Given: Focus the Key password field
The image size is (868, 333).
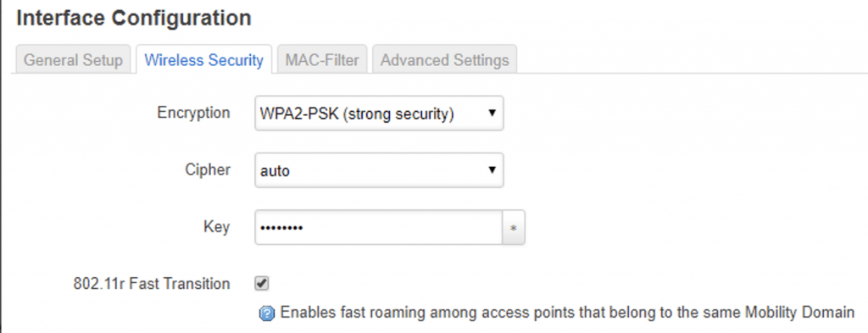Looking at the screenshot, I should [379, 227].
